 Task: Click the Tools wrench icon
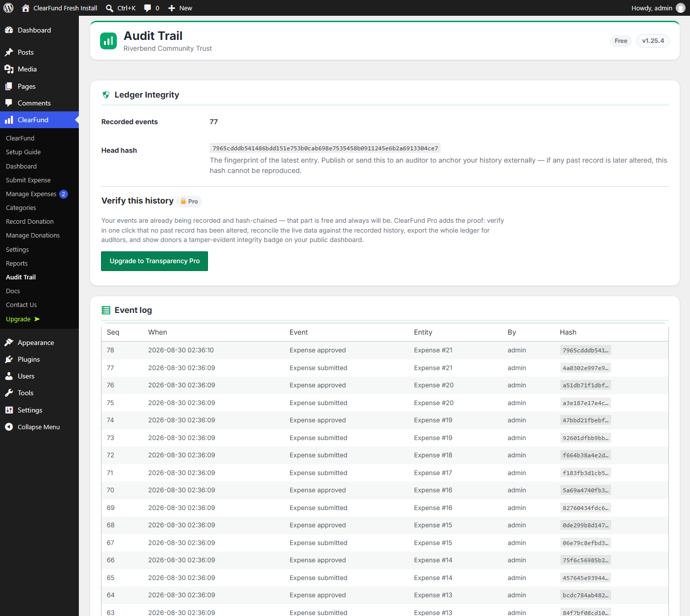9,393
